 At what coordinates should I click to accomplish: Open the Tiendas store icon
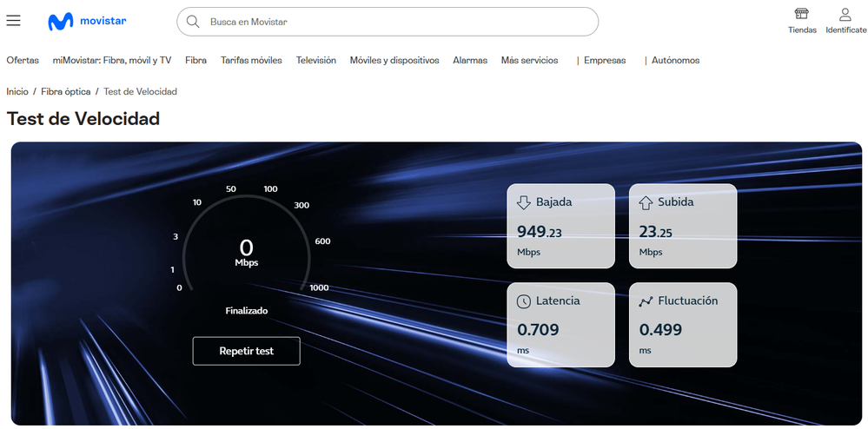tap(801, 15)
